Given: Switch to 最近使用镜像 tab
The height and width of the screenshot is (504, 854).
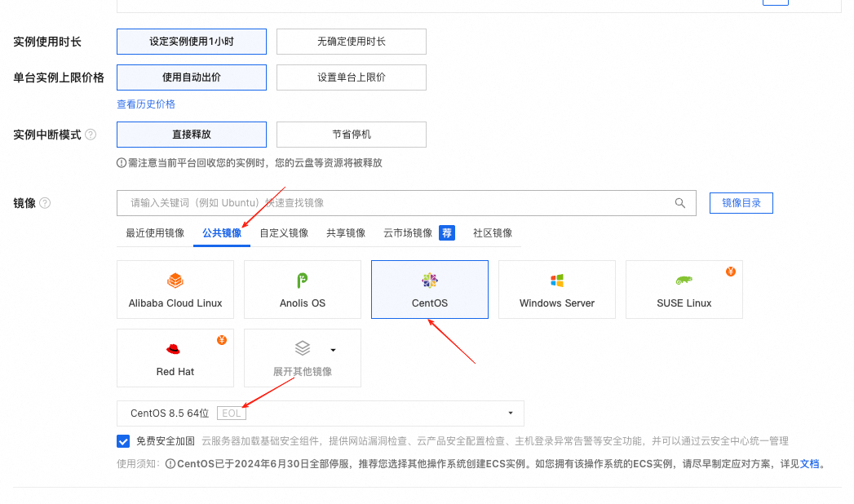Looking at the screenshot, I should click(x=155, y=233).
